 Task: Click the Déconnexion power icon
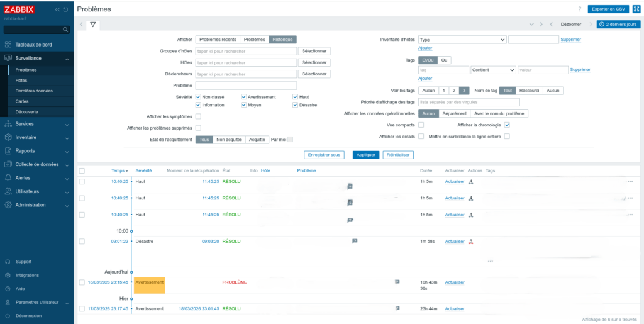point(8,316)
